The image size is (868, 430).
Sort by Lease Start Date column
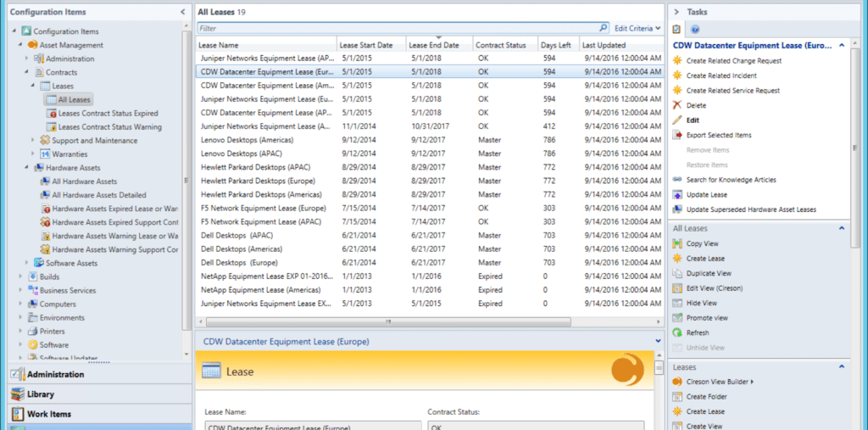pyautogui.click(x=371, y=45)
